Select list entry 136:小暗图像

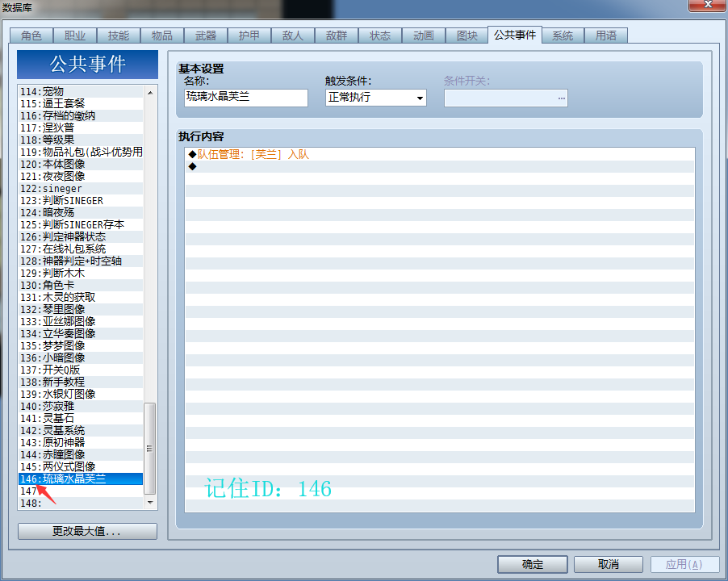81,357
